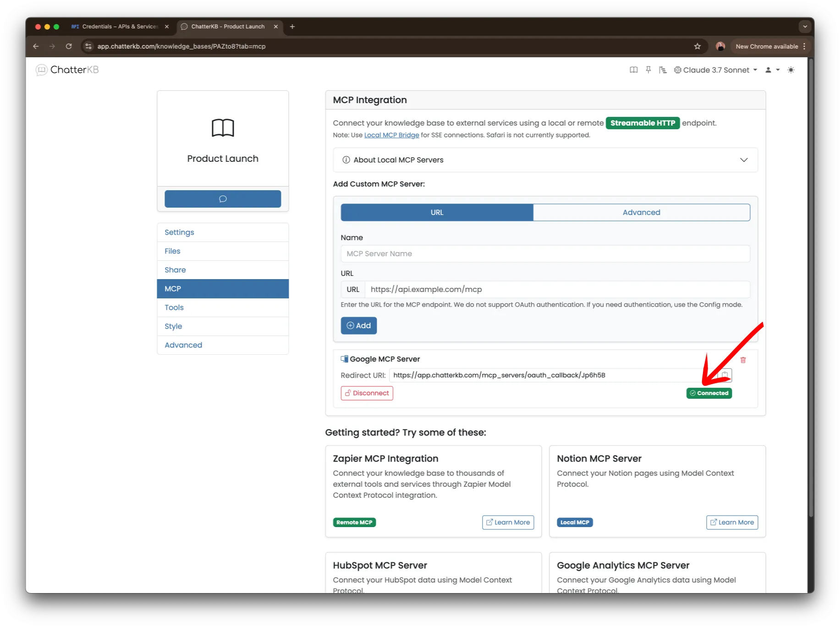The height and width of the screenshot is (627, 840).
Task: Open chat with the blue speech bubble button
Action: point(223,199)
